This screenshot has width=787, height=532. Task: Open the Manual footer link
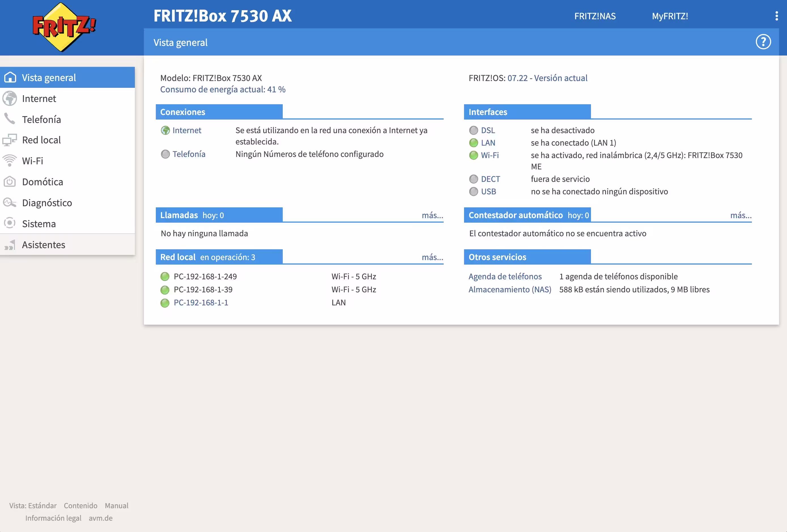coord(116,506)
